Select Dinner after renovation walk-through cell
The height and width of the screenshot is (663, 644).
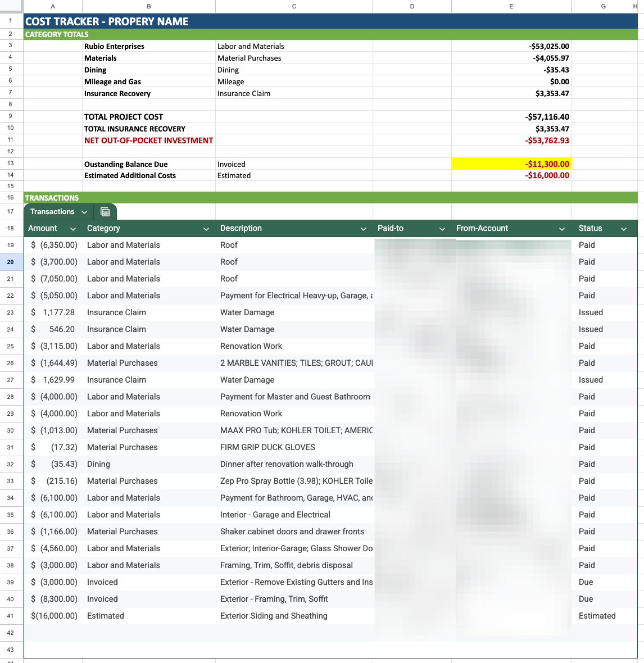click(x=294, y=464)
